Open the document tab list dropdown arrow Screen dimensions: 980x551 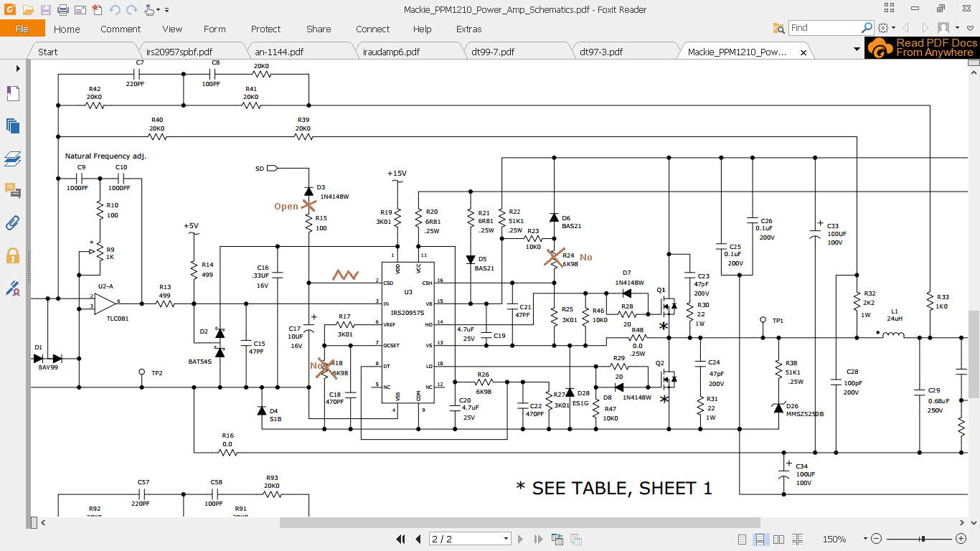pos(856,50)
